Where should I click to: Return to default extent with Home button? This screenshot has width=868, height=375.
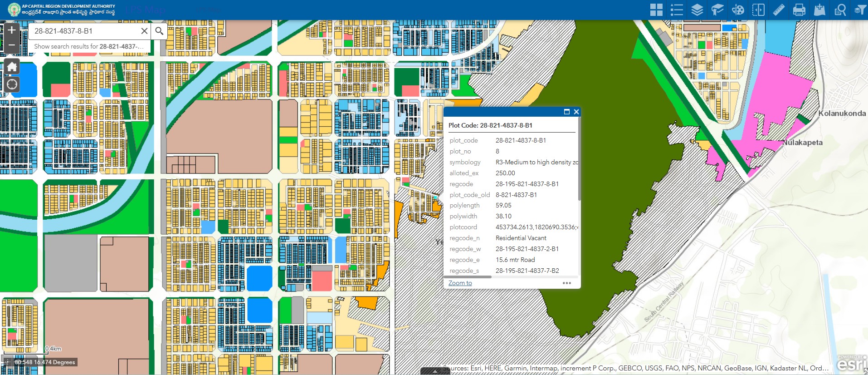[x=12, y=67]
